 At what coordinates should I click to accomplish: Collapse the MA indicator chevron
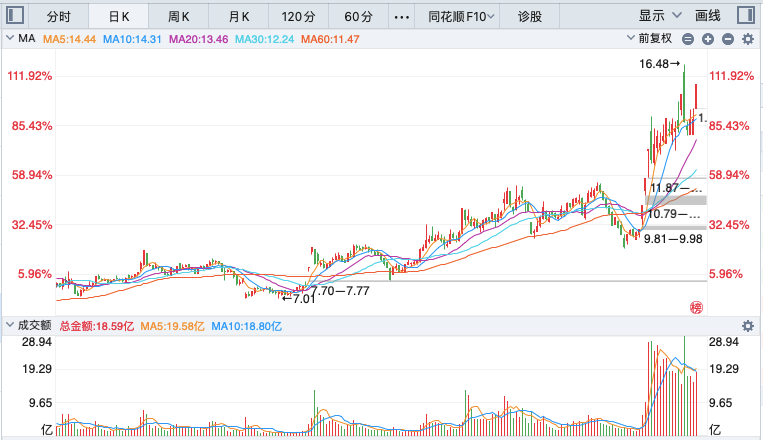point(9,38)
